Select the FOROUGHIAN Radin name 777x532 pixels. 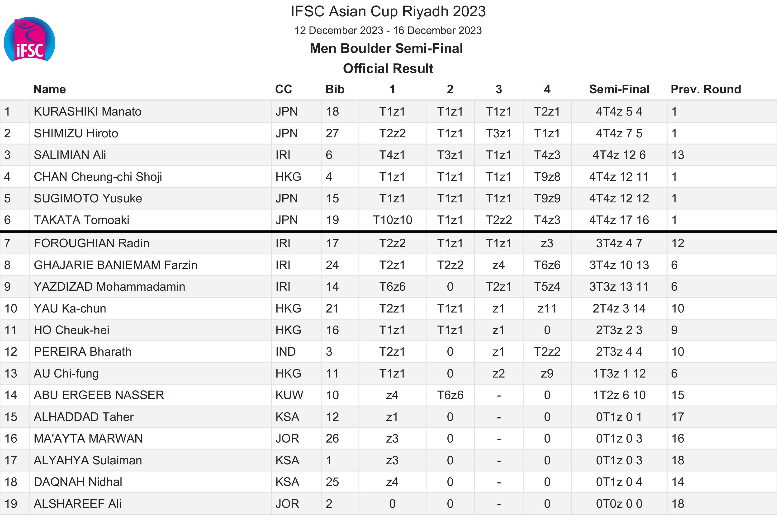[92, 243]
